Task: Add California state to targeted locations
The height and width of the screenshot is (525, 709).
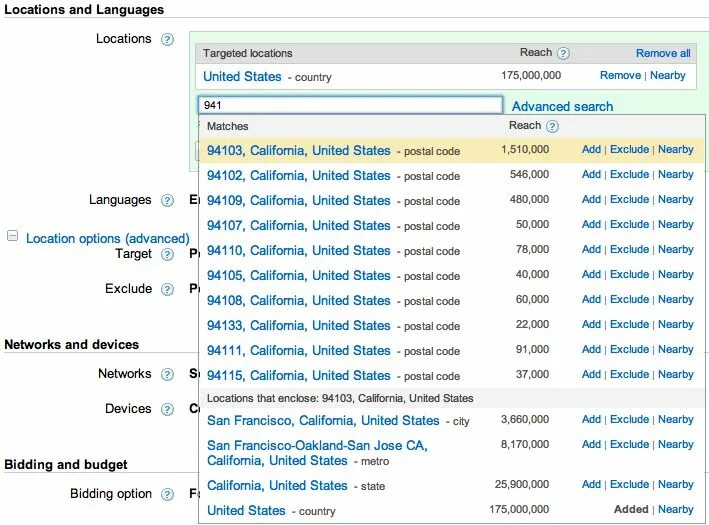Action: (591, 485)
